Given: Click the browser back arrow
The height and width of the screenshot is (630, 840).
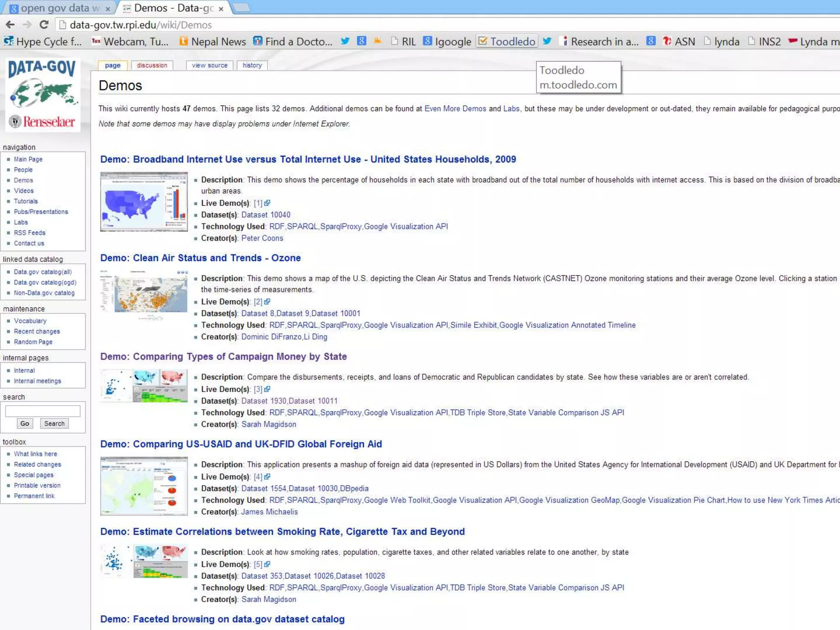Looking at the screenshot, I should (x=10, y=25).
